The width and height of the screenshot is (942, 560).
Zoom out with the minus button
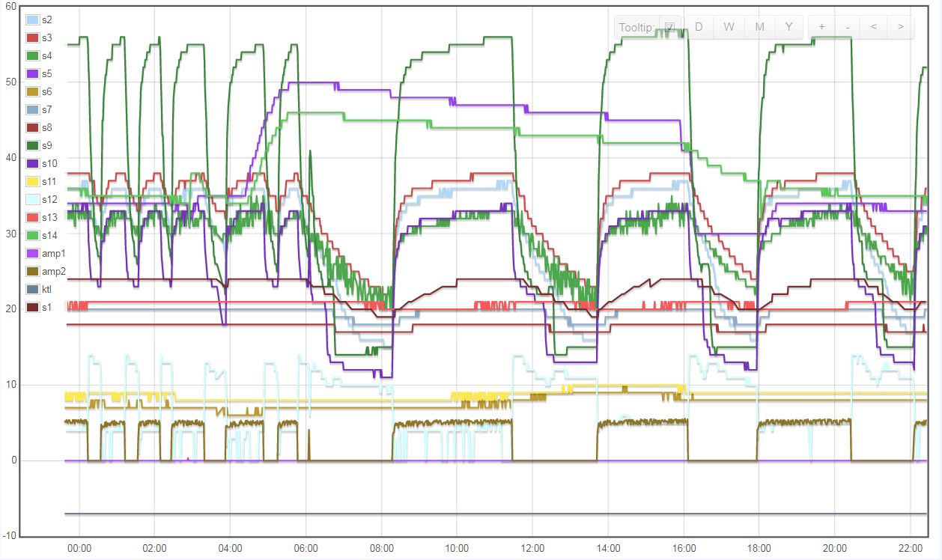coord(847,27)
